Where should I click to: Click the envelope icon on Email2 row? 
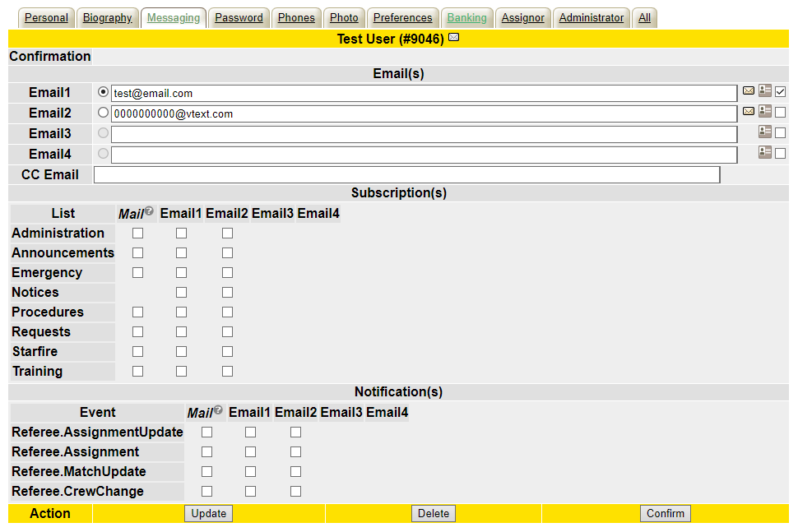(x=749, y=111)
